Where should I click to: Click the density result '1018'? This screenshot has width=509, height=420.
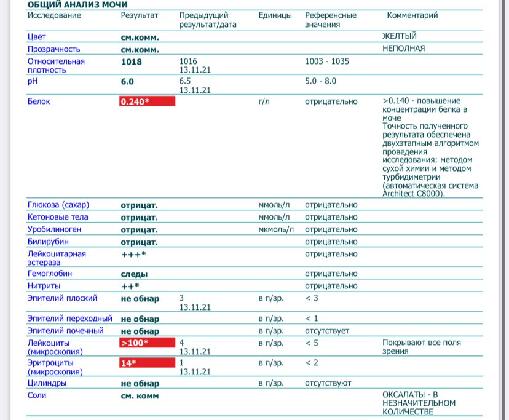click(x=131, y=61)
